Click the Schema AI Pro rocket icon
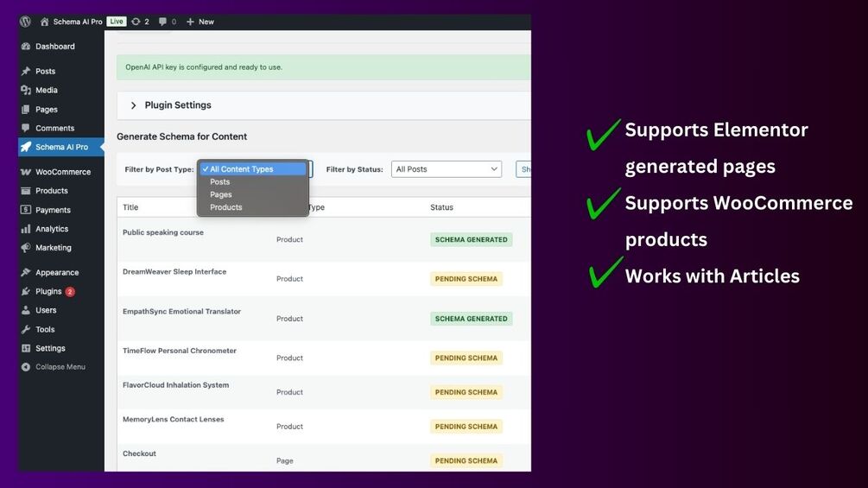The height and width of the screenshot is (488, 868). tap(25, 147)
